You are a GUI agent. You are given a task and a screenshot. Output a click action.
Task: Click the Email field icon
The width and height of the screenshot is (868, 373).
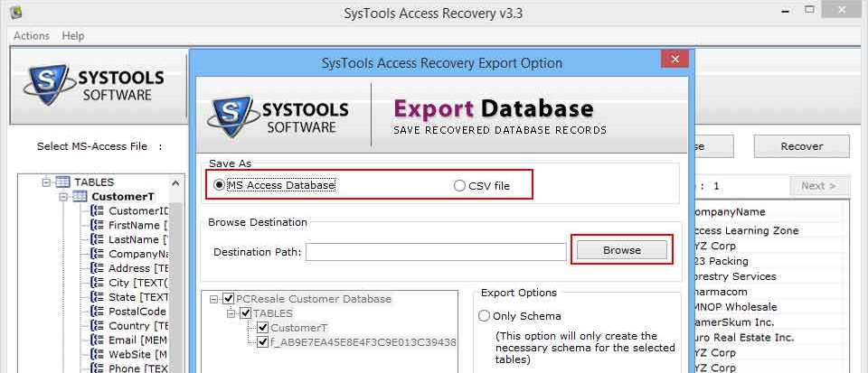[x=97, y=340]
